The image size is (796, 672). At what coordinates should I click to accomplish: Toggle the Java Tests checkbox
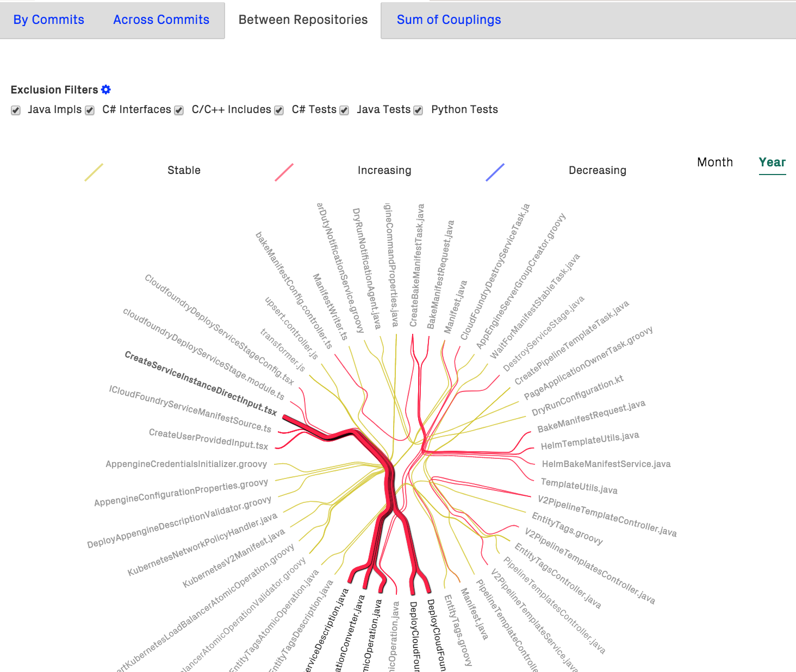coord(344,110)
